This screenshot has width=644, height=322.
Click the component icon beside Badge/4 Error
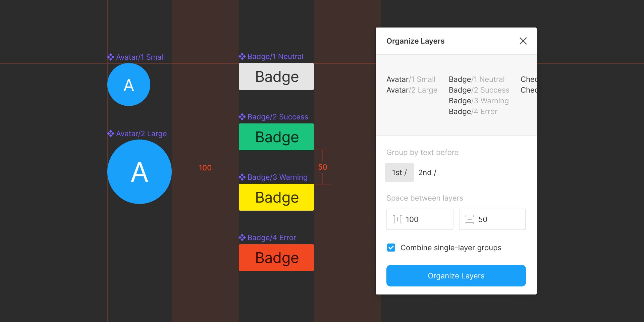(242, 237)
